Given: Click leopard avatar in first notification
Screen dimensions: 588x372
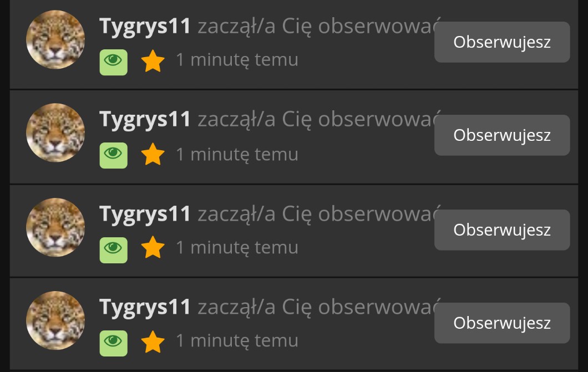Looking at the screenshot, I should click(55, 40).
